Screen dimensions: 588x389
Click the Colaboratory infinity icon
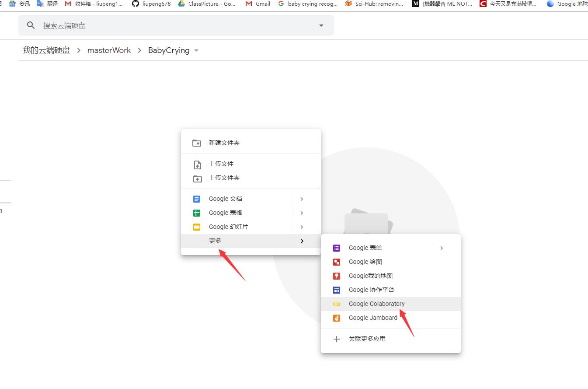pos(337,304)
